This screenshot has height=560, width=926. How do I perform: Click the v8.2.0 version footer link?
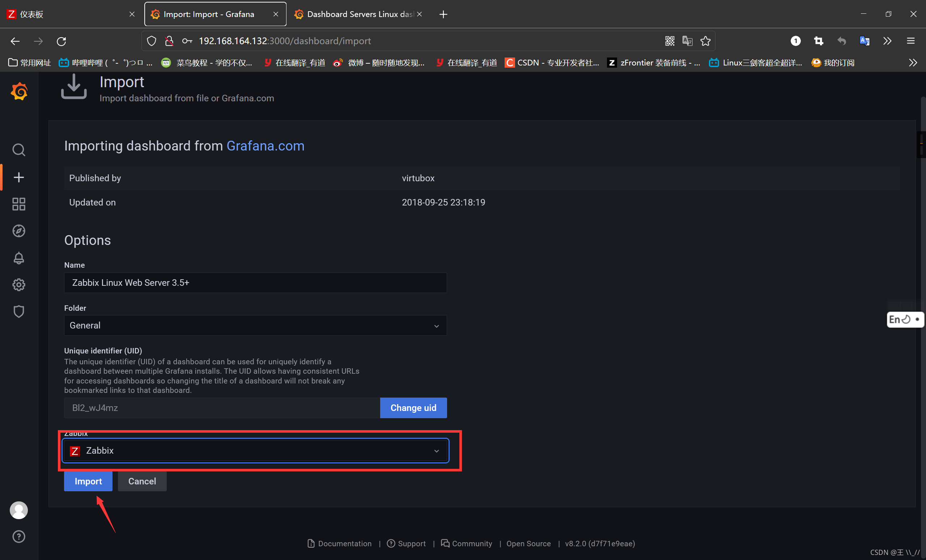600,543
